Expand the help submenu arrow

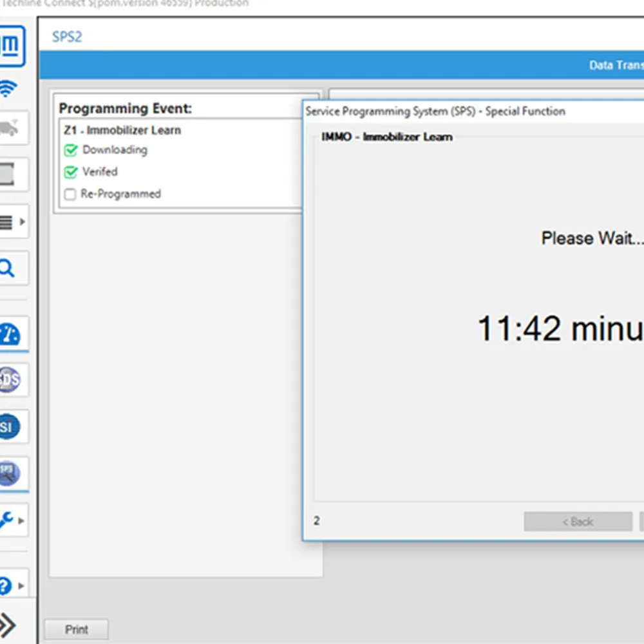point(21,585)
